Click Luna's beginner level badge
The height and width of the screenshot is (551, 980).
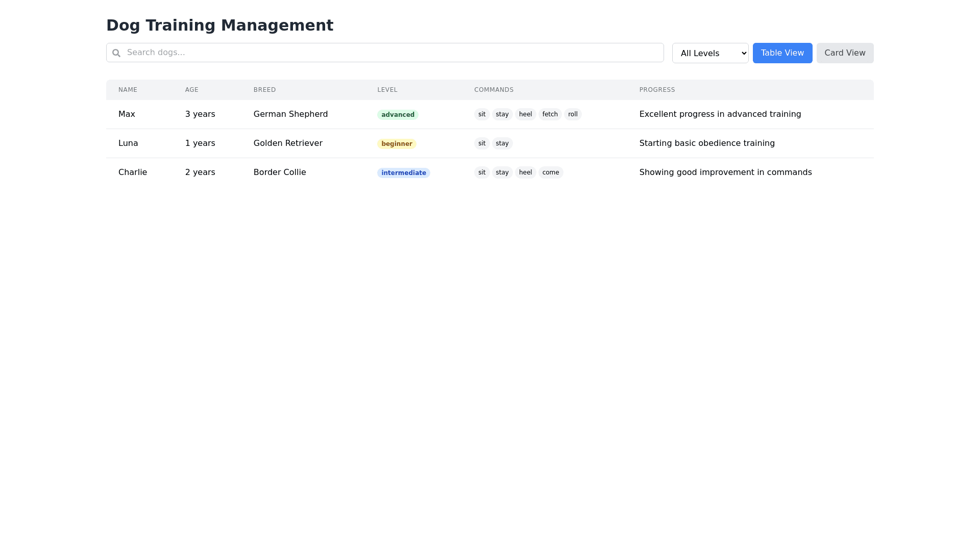click(397, 144)
